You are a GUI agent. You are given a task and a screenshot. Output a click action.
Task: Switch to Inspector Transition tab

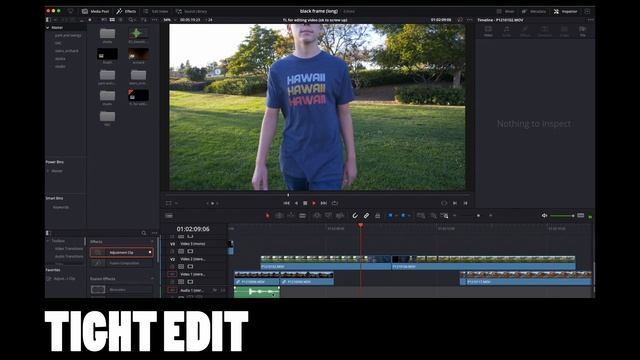point(544,31)
